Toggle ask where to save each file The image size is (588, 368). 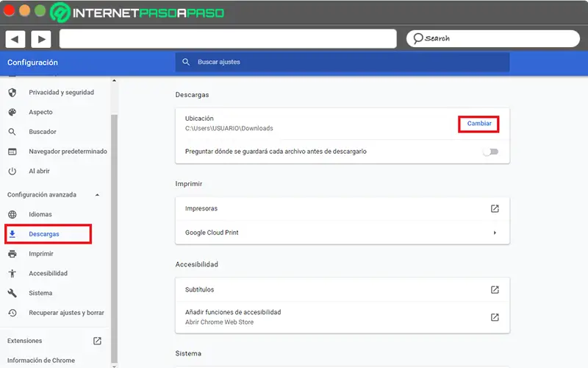pyautogui.click(x=491, y=152)
